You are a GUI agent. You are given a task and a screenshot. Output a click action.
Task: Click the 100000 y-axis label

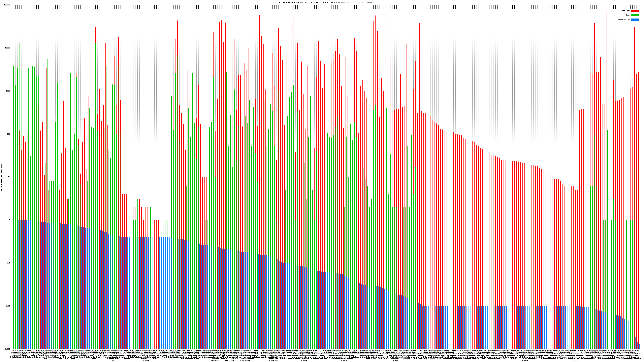click(x=7, y=5)
